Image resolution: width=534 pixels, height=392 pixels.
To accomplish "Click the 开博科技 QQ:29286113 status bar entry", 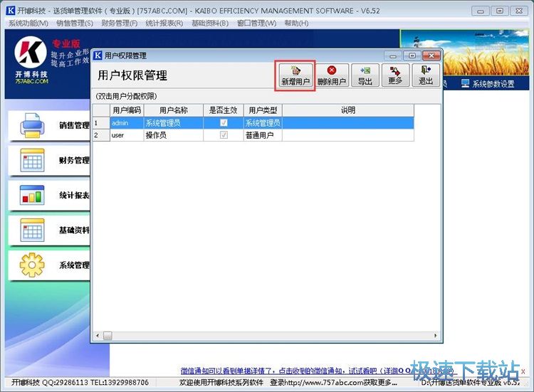I will point(80,383).
